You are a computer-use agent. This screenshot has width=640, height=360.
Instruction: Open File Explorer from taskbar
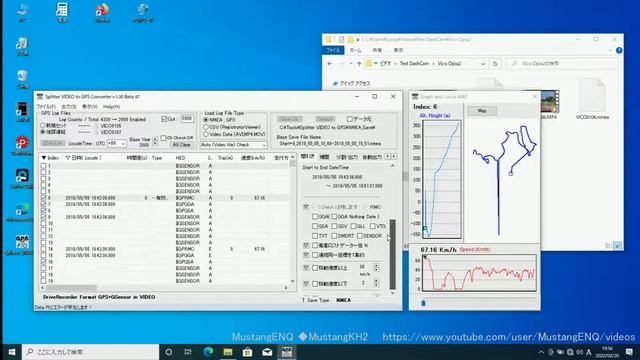click(x=228, y=352)
